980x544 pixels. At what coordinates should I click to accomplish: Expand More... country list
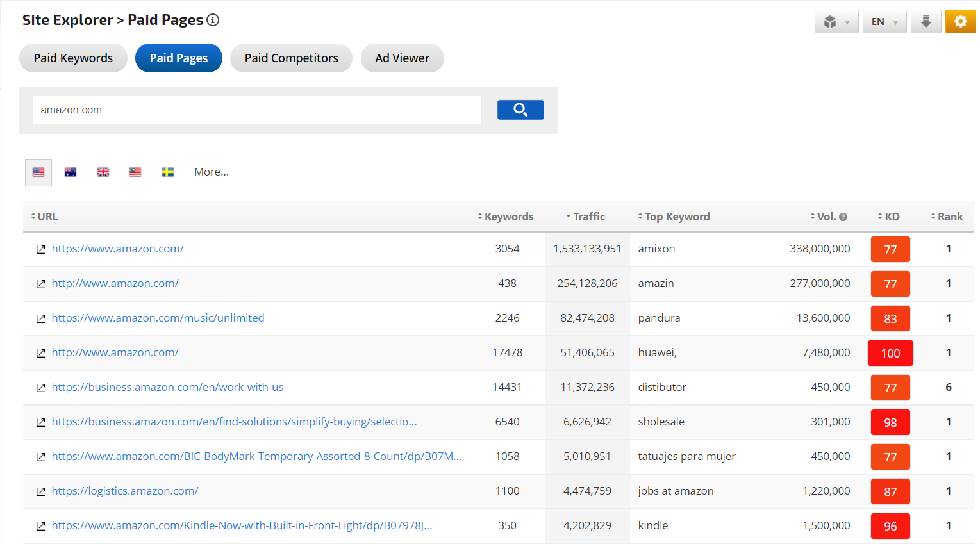tap(212, 172)
